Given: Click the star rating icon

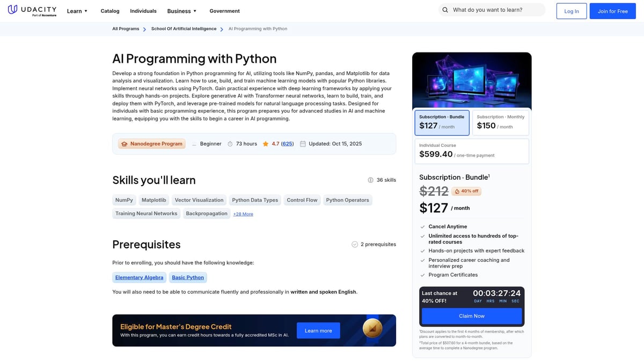Looking at the screenshot, I should tap(266, 144).
